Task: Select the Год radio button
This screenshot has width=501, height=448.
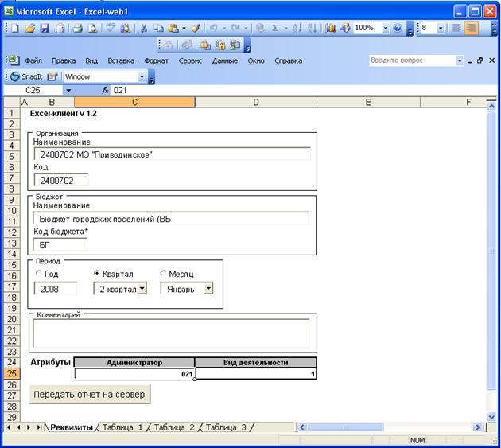Action: [x=40, y=274]
